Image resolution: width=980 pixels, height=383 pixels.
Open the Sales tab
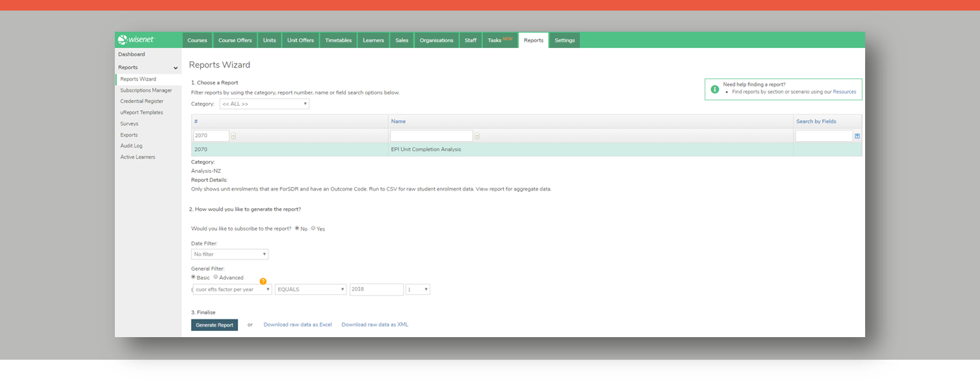tap(402, 40)
